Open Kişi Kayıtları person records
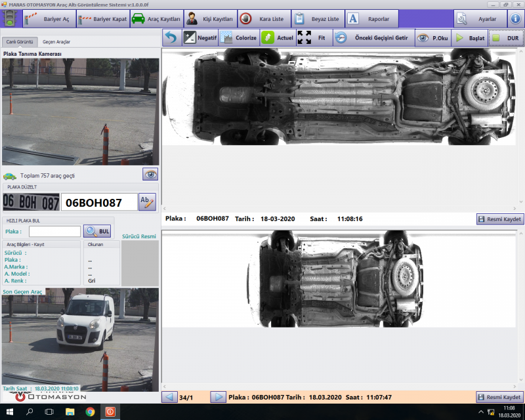The height and width of the screenshot is (420, 525). [x=210, y=19]
